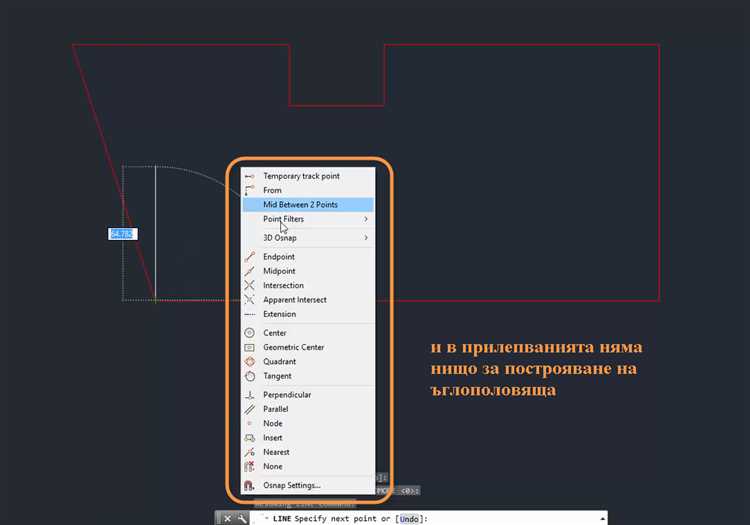Choose Tangent snap override
Screen dimensions: 750x525
pos(308,376)
